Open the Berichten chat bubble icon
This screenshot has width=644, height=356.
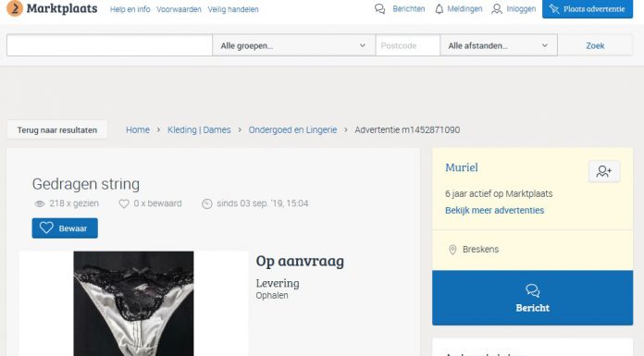380,9
